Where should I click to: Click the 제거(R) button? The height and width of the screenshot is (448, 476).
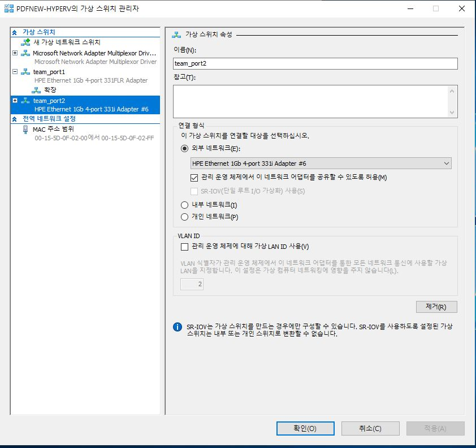coord(436,307)
